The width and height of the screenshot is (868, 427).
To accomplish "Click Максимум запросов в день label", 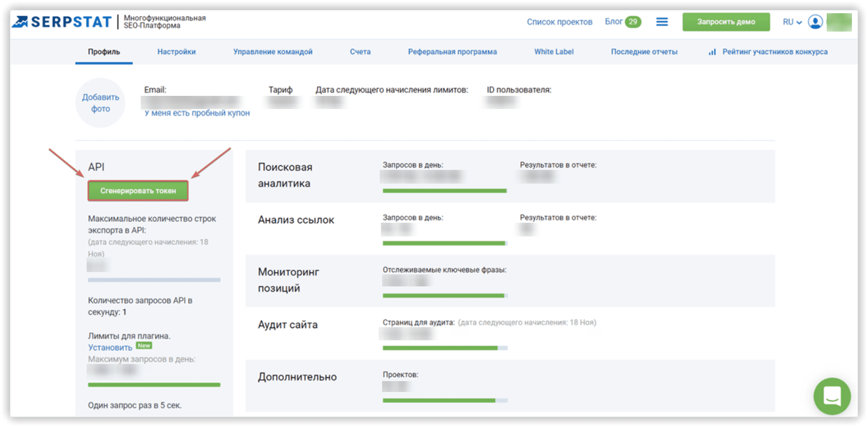I will click(x=142, y=359).
